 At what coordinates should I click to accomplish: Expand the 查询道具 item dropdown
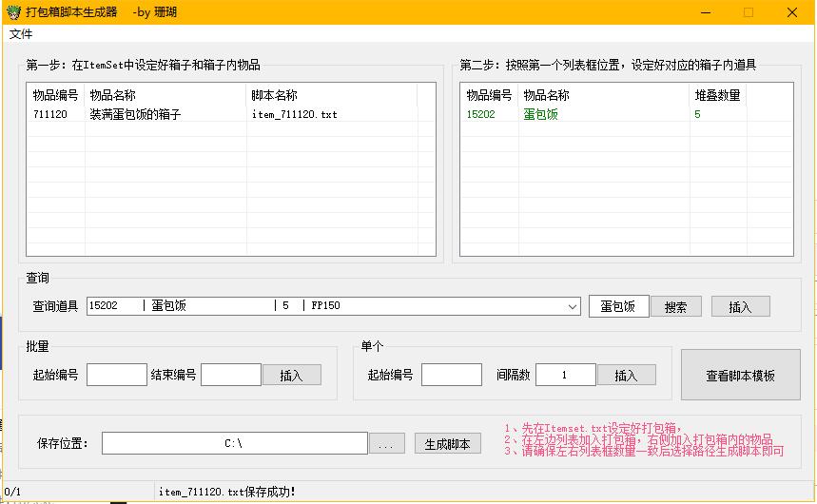[572, 306]
